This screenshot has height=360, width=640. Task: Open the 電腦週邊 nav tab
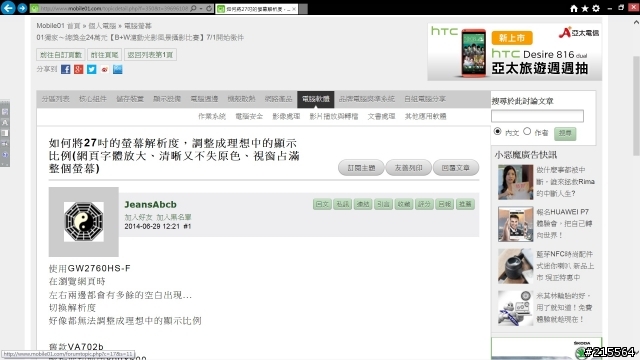[x=204, y=99]
